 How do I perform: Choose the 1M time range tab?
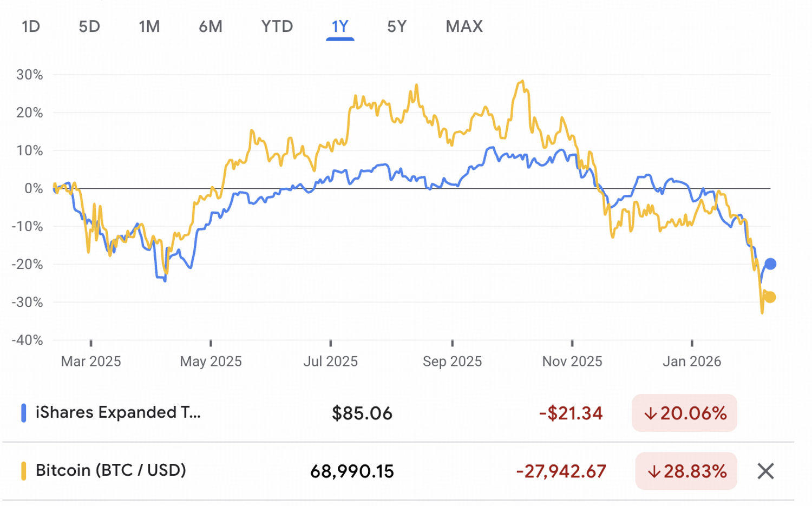pos(149,27)
